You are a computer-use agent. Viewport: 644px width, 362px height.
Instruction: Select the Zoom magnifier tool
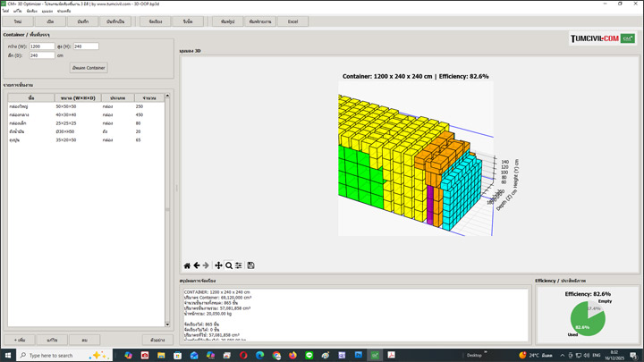(229, 265)
